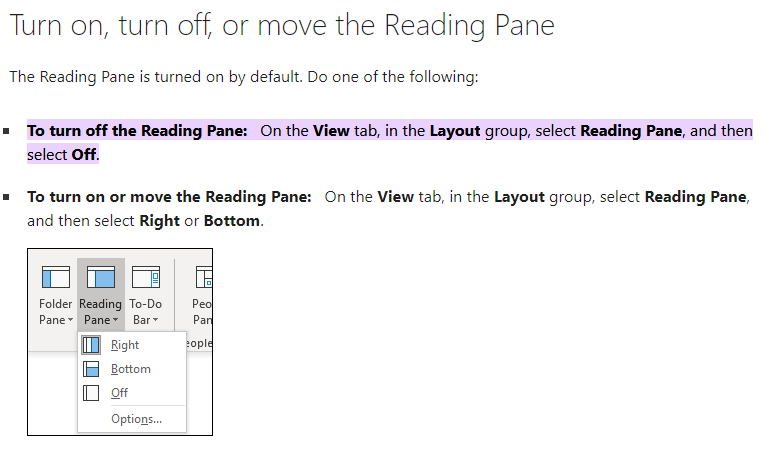Expand the Reading Pane dropdown arrow
The height and width of the screenshot is (455, 774).
[116, 320]
